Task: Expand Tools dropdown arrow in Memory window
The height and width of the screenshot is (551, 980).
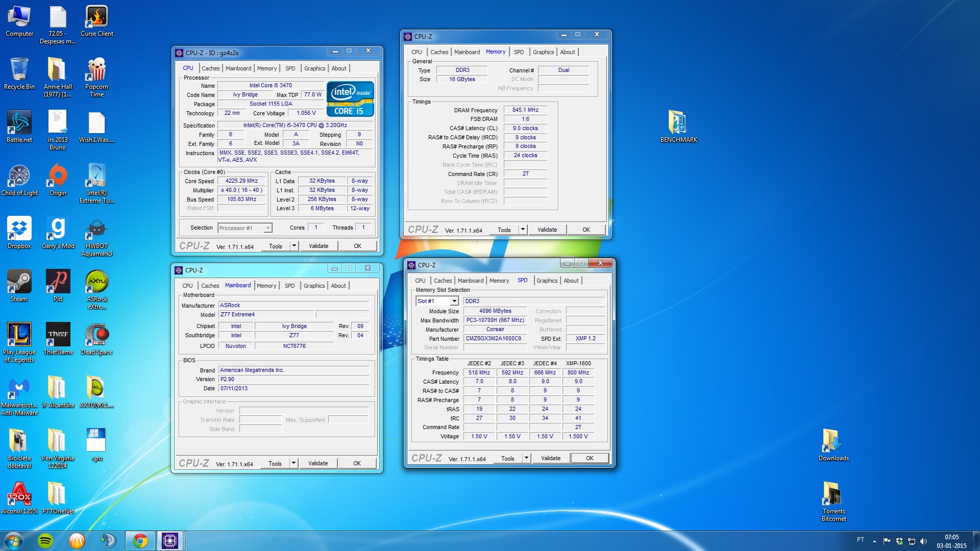Action: point(523,230)
